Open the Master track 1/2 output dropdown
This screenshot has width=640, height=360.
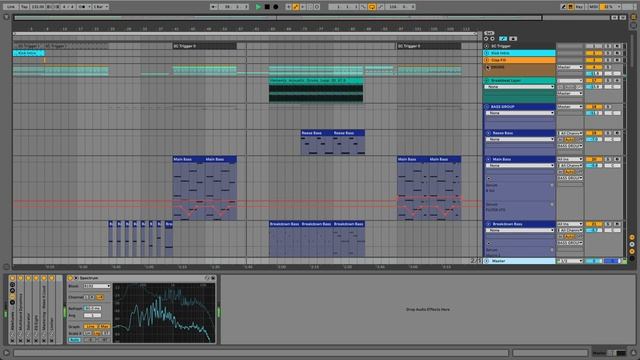coord(570,261)
